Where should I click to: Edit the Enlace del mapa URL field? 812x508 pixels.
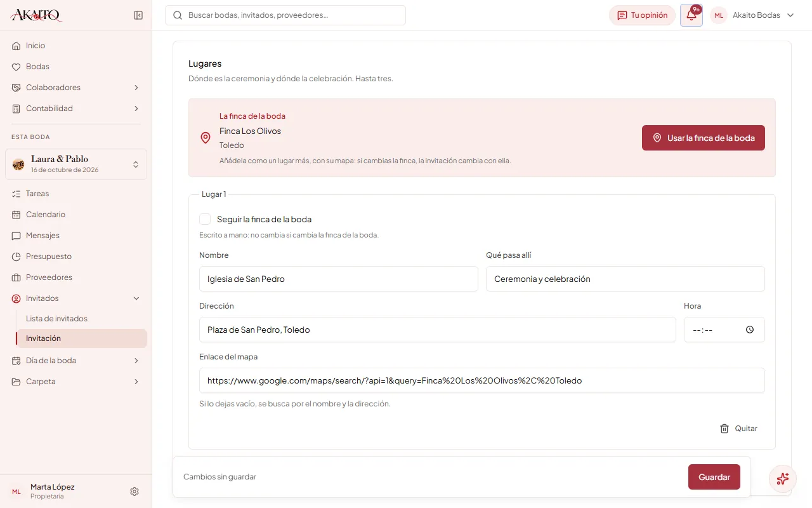coord(482,380)
